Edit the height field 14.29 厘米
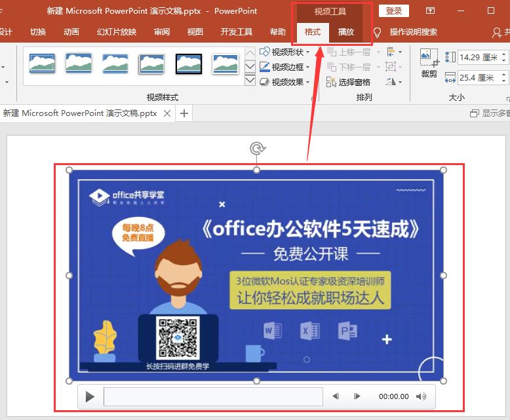This screenshot has height=420, width=510. pyautogui.click(x=479, y=58)
